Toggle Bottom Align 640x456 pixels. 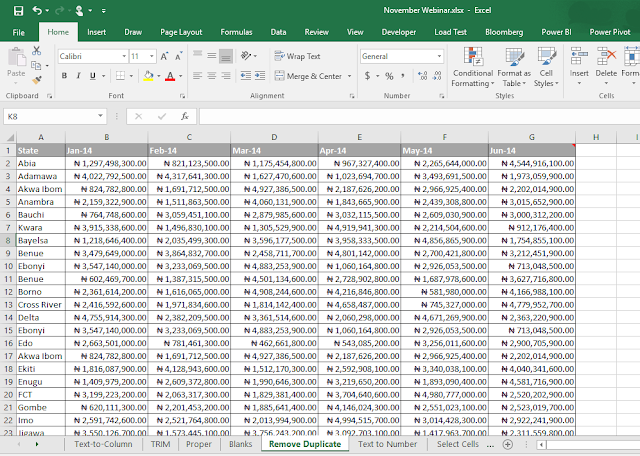[x=226, y=56]
